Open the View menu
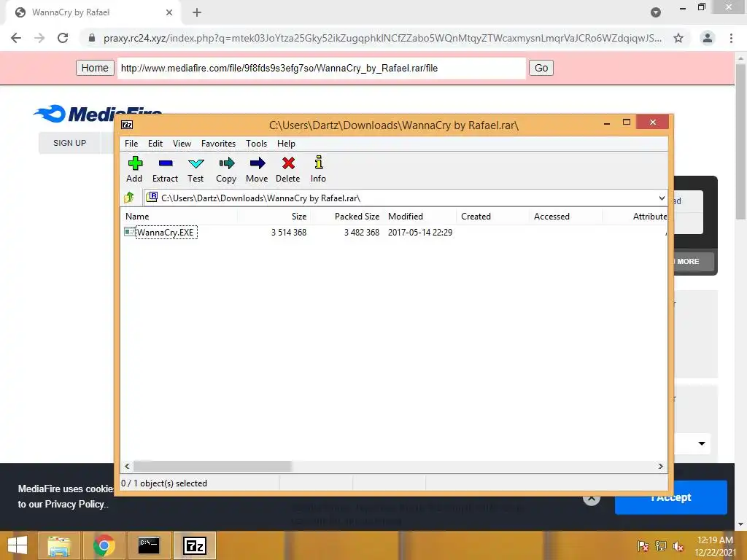This screenshot has width=747, height=560. [182, 144]
